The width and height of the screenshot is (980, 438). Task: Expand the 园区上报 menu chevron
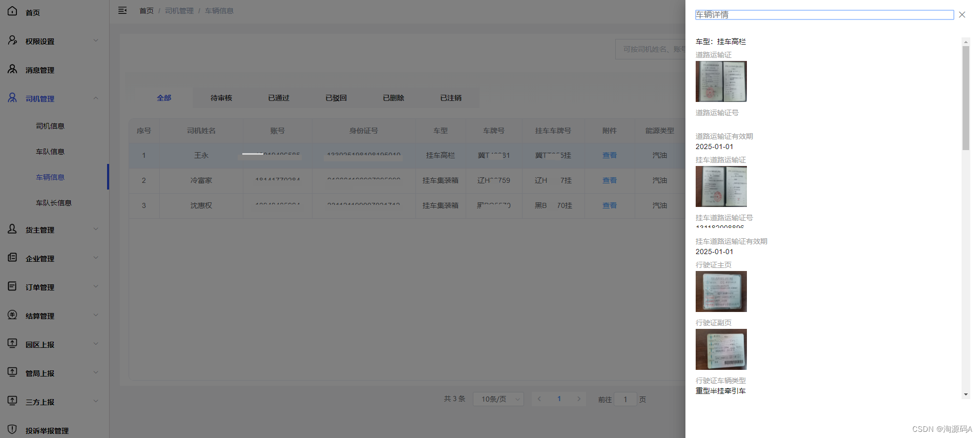(96, 344)
